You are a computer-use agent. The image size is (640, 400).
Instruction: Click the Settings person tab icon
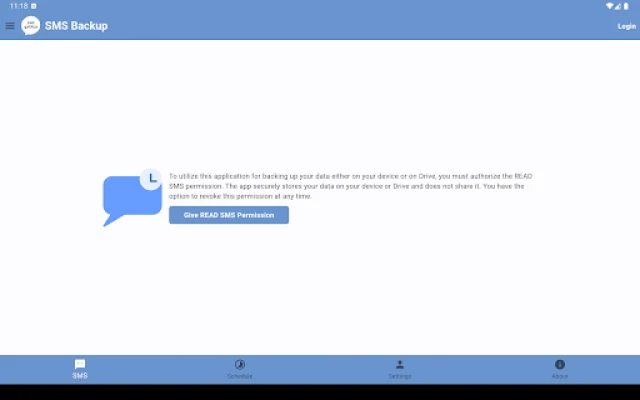pyautogui.click(x=400, y=364)
